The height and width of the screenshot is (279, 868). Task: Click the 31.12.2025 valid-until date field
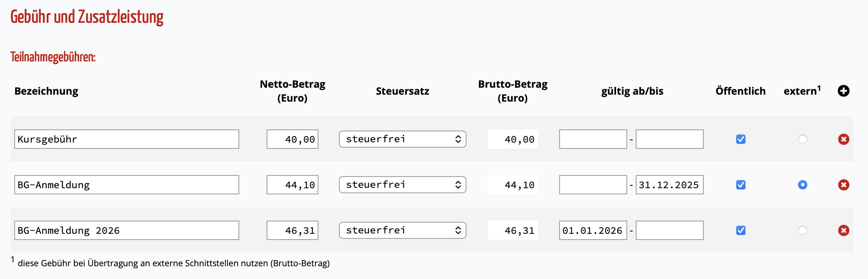[x=669, y=185]
